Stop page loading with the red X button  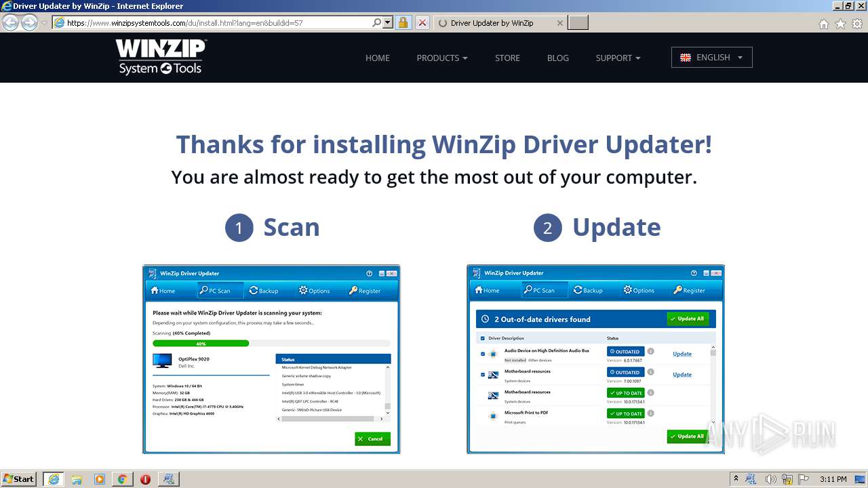[x=422, y=22]
